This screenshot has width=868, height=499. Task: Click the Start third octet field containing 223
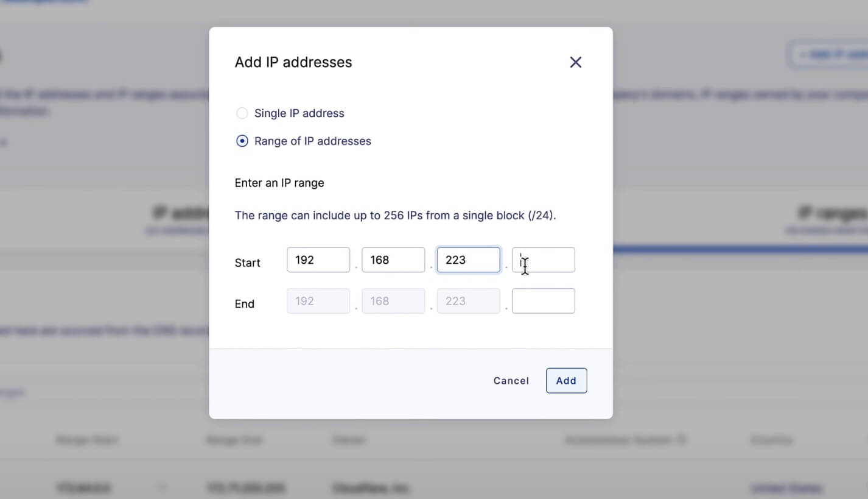click(x=469, y=260)
